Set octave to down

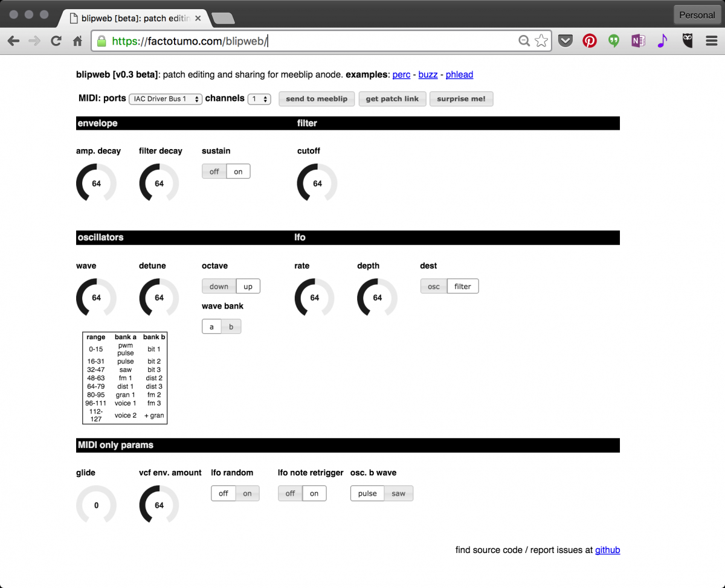click(x=219, y=286)
